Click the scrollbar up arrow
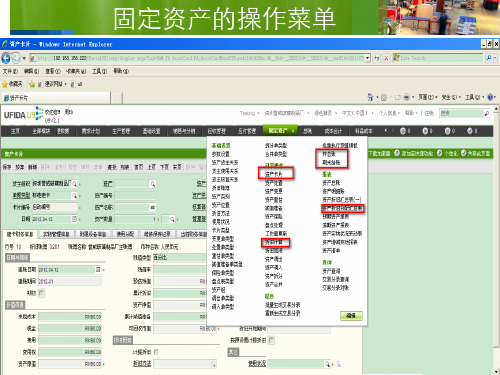This screenshot has height=375, width=500. (496, 109)
